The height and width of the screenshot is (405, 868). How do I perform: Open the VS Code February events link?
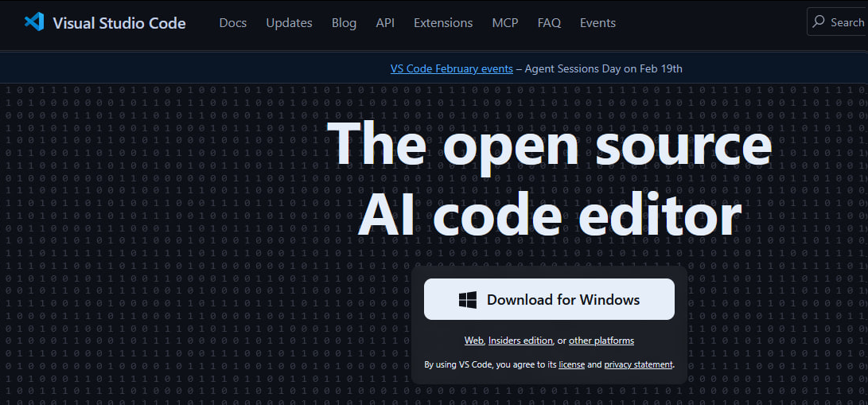(x=451, y=68)
